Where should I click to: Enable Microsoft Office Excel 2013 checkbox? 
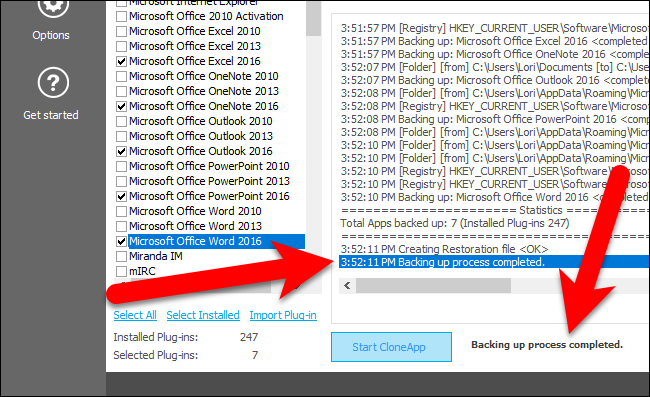[x=121, y=46]
